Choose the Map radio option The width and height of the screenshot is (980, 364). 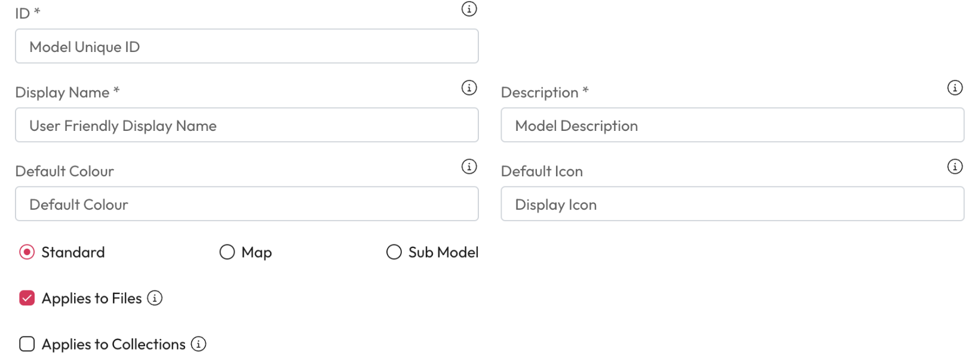click(x=227, y=252)
